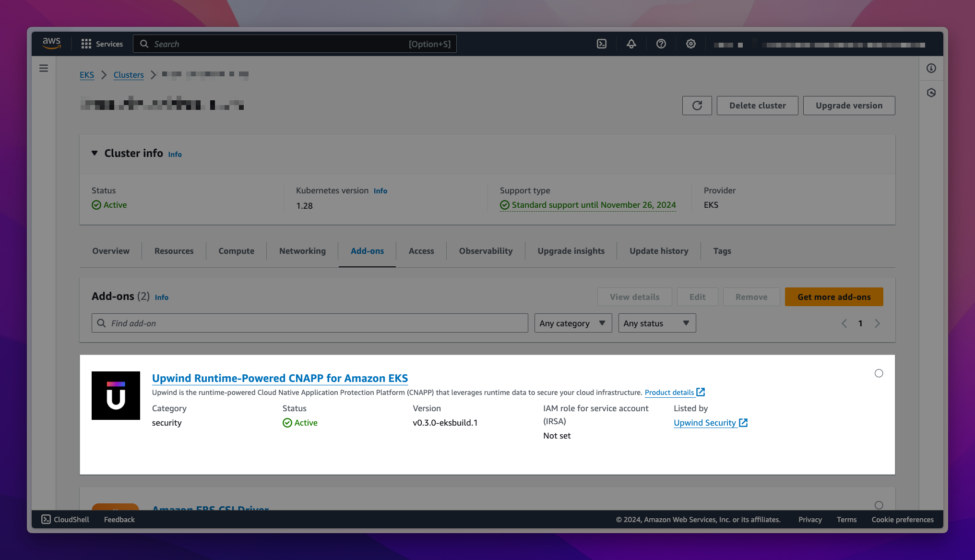Click the page number 1 indicator
975x560 pixels.
pos(860,323)
